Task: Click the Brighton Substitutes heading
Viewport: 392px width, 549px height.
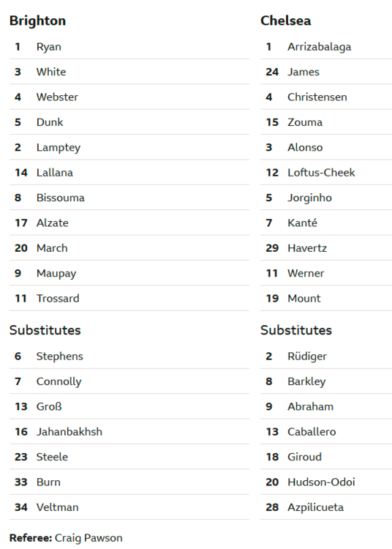Action: 45,330
